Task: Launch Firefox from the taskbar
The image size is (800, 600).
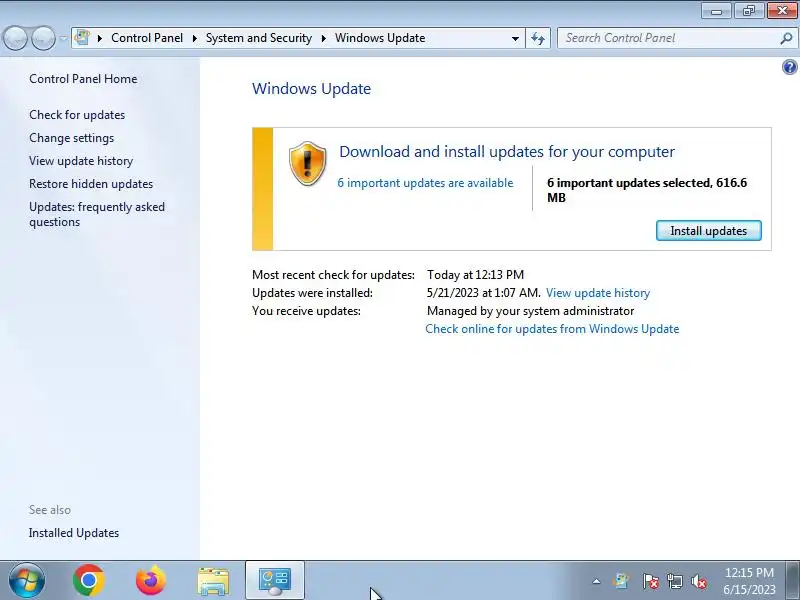Action: pos(151,581)
